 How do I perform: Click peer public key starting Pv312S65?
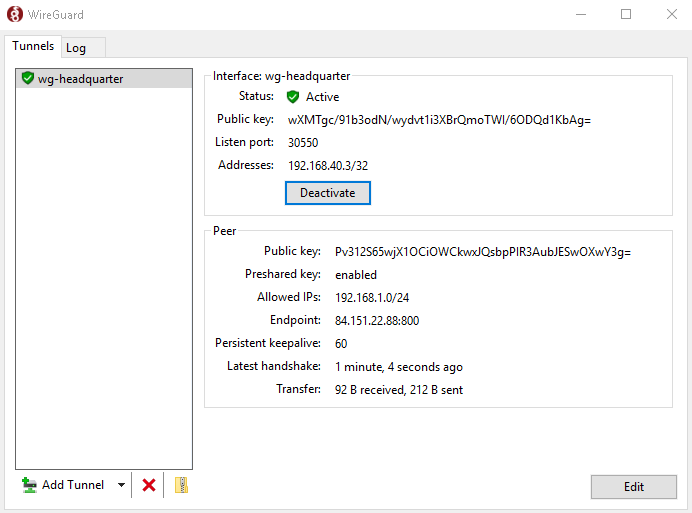coord(483,252)
